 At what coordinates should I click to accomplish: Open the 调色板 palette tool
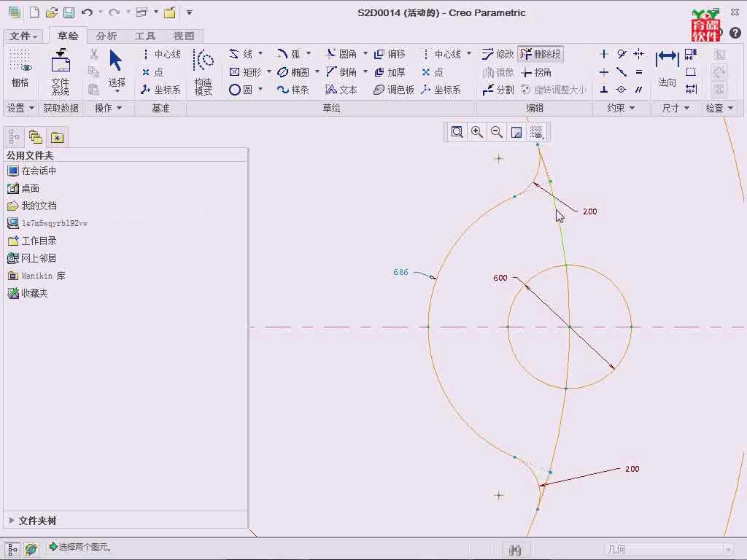(393, 90)
